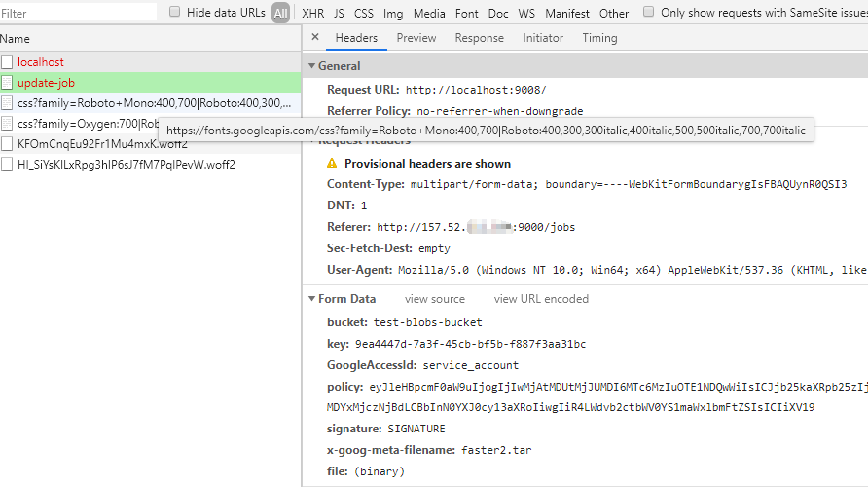Select the update-job request row

[151, 83]
